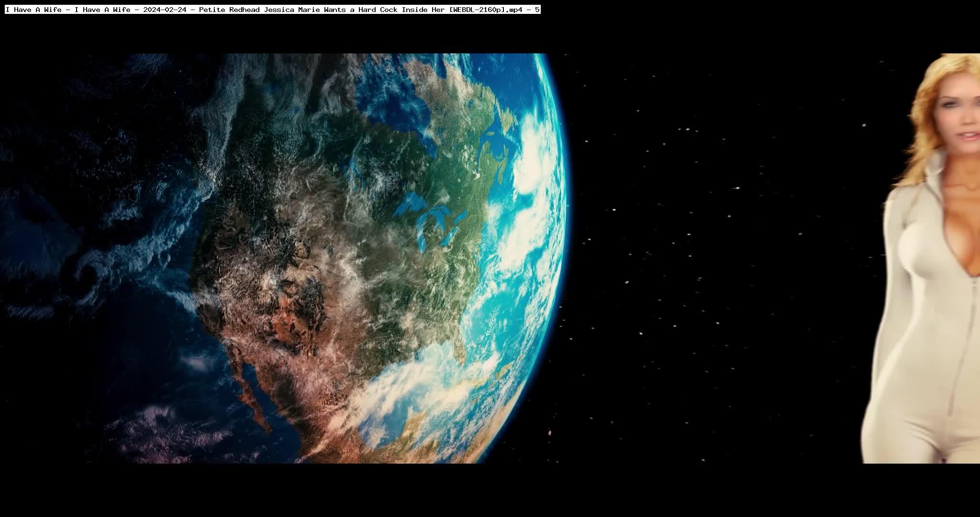980x517 pixels.
Task: Click the number '5' ending the title overlay
Action: click(x=537, y=10)
